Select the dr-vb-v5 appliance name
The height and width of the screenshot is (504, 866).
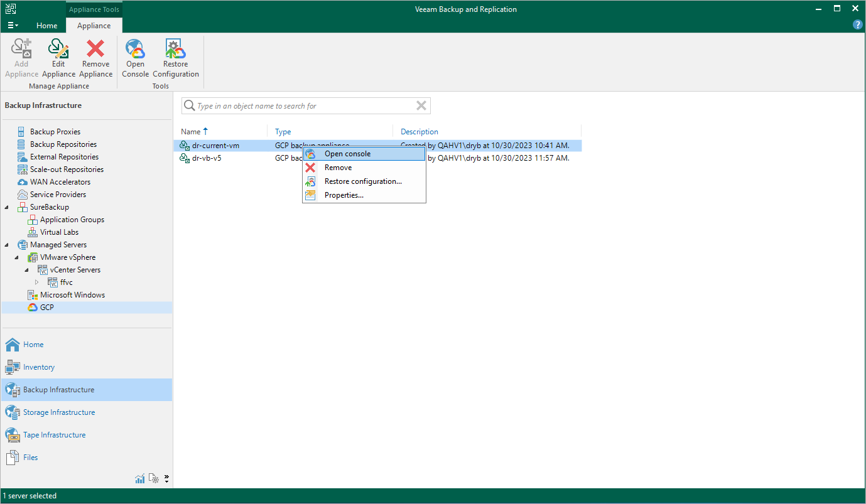click(x=207, y=158)
